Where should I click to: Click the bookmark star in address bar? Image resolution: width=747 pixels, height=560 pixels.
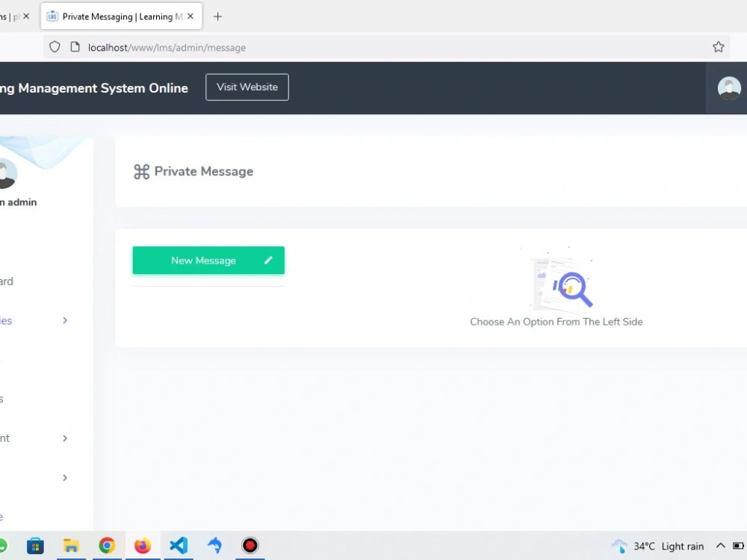click(x=718, y=46)
